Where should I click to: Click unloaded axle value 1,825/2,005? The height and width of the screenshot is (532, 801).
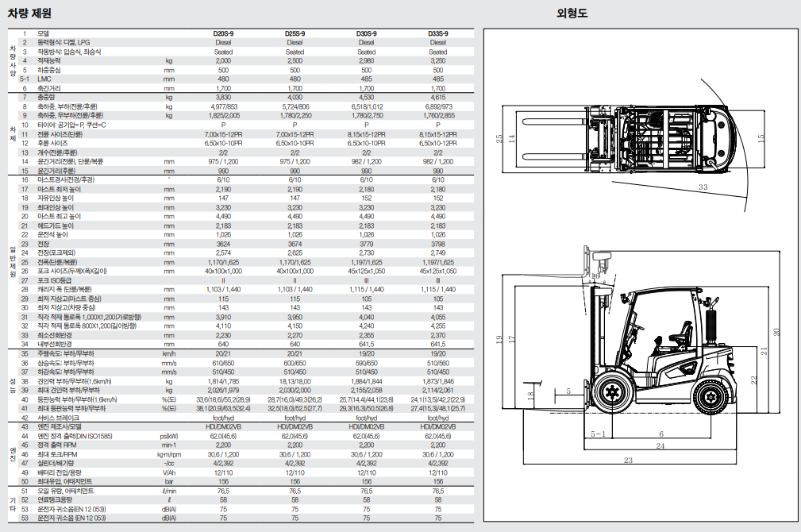pyautogui.click(x=223, y=115)
